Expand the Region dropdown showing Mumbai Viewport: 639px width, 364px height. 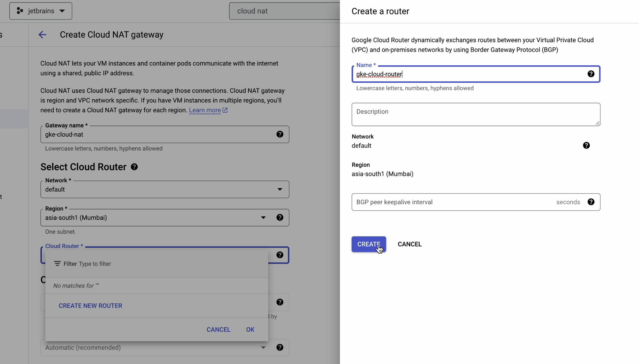coord(263,217)
